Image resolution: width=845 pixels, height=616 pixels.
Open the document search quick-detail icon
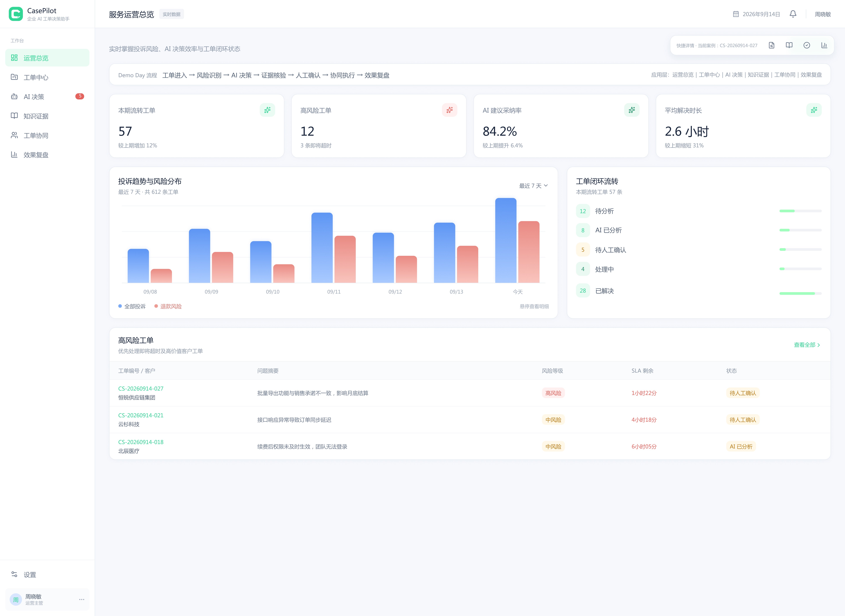point(772,45)
